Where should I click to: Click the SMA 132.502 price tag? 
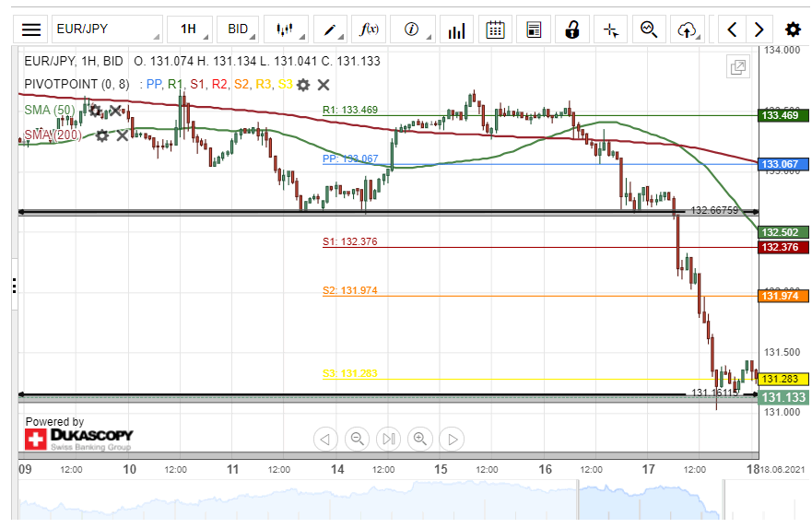point(783,232)
